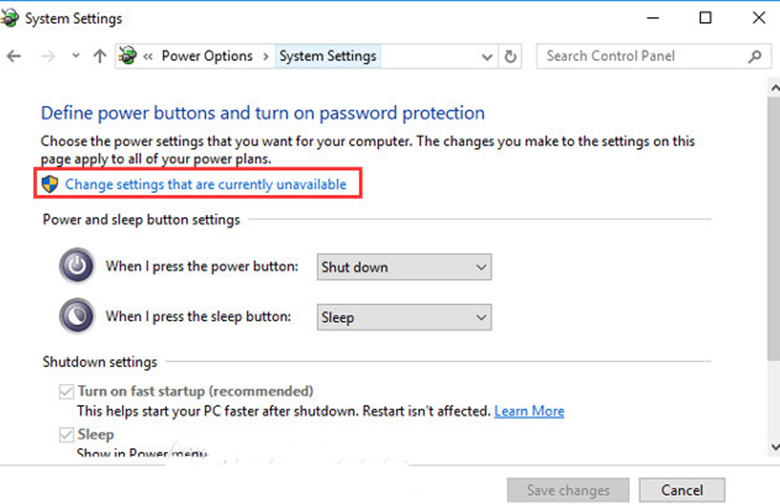Open the sleep button action dropdown

(404, 317)
